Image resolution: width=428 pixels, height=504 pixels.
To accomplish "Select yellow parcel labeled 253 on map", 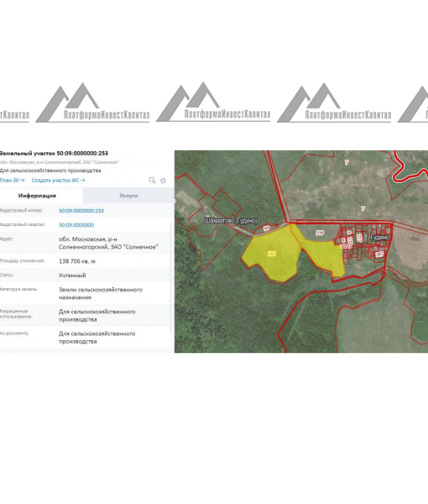I will point(272,254).
